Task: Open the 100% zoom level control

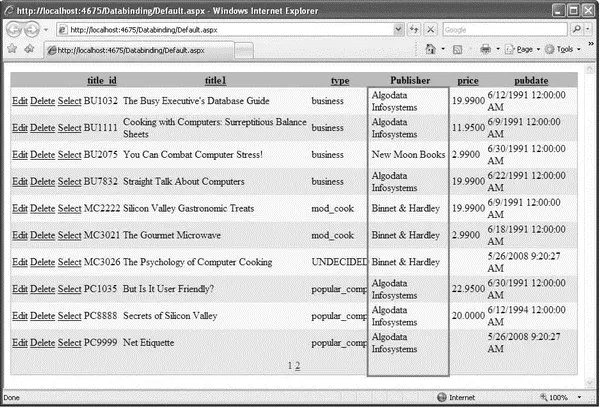Action: [554, 398]
